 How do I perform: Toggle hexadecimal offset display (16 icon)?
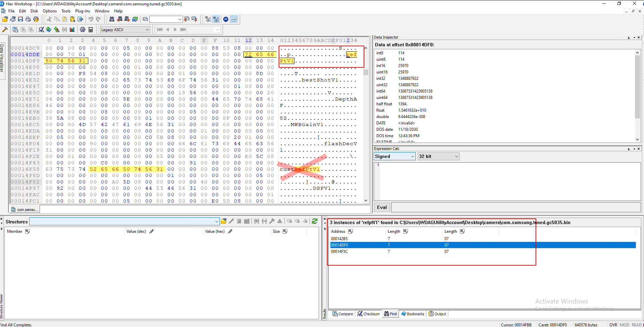pos(216,19)
